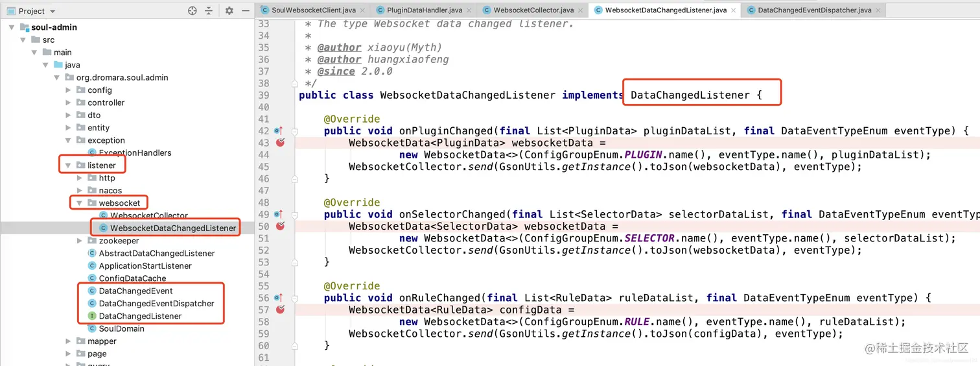Toggle the breakpoint on line 43
Image resolution: width=980 pixels, height=366 pixels.
280,143
